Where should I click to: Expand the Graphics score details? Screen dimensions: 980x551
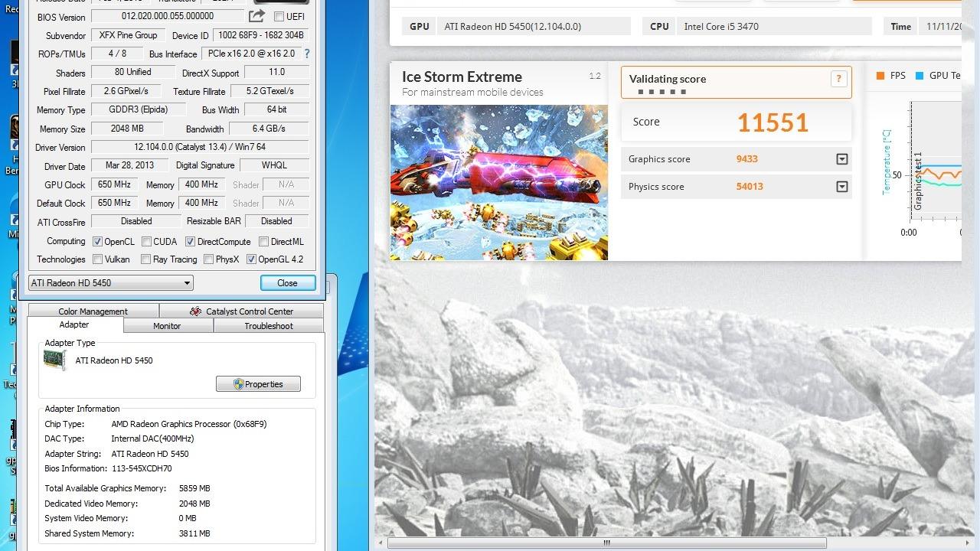pyautogui.click(x=842, y=159)
